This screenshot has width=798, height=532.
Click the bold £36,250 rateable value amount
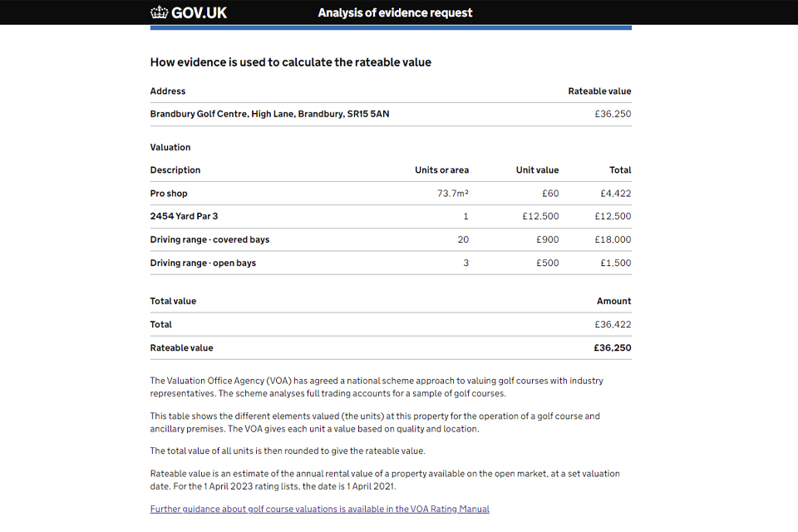coord(612,347)
